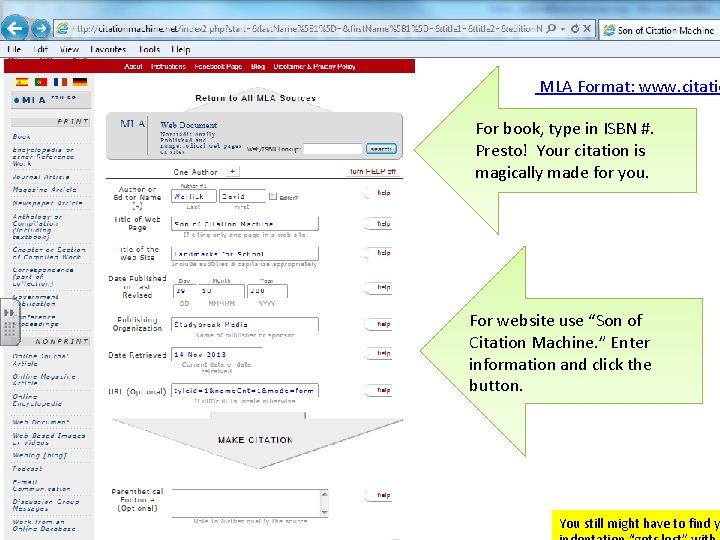Click the author Last name field
The height and width of the screenshot is (540, 720).
click(x=194, y=196)
